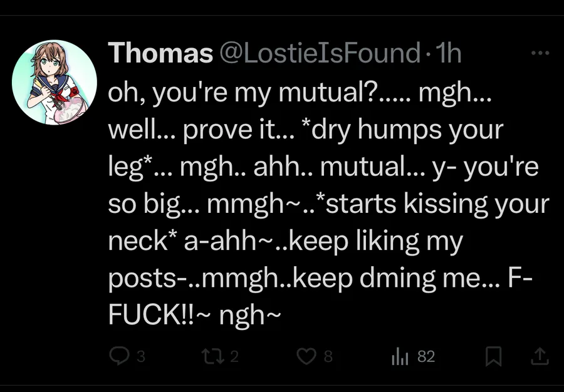The height and width of the screenshot is (392, 564).
Task: Like the post with the heart icon
Action: (x=306, y=356)
